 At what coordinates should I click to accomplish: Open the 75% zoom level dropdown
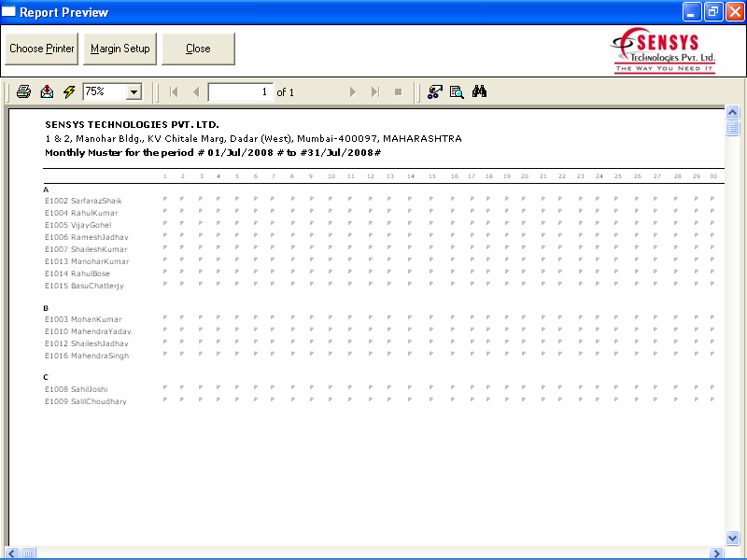tap(134, 91)
